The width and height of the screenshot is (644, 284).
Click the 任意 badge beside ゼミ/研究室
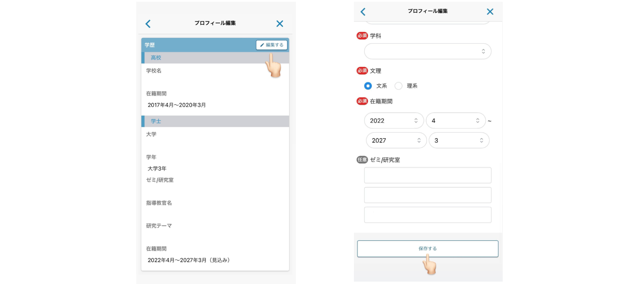coord(362,160)
